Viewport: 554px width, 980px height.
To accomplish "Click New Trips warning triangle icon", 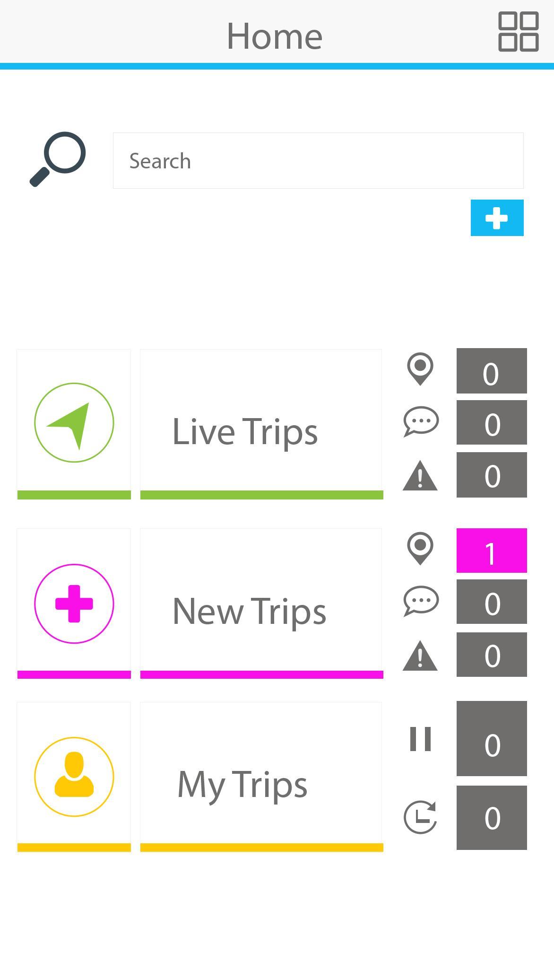I will tap(420, 656).
